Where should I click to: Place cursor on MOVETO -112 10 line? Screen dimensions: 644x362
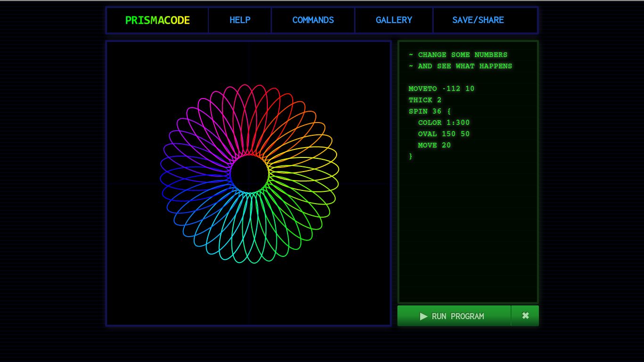coord(441,89)
